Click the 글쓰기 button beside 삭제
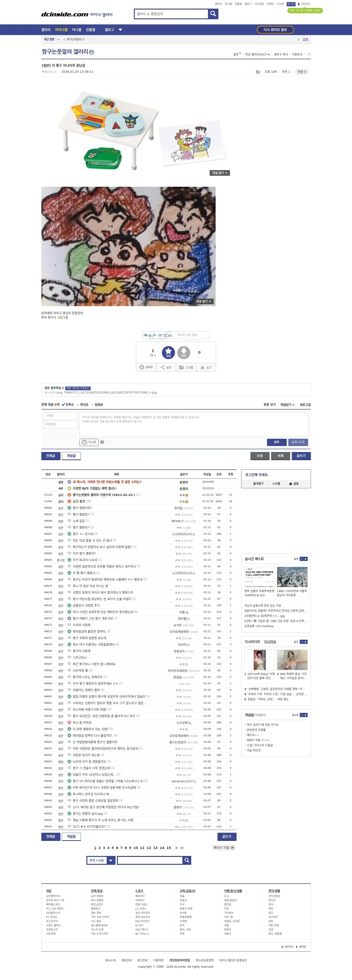This screenshot has width=352, height=980. [301, 456]
